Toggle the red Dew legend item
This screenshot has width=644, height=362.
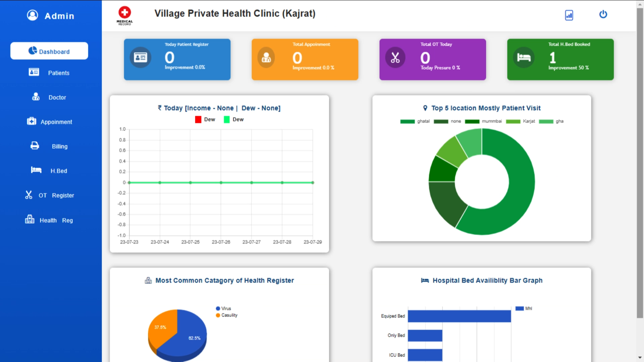[198, 119]
